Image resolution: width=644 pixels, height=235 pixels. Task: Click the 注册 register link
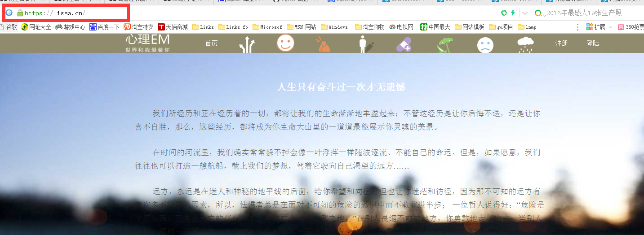[562, 44]
